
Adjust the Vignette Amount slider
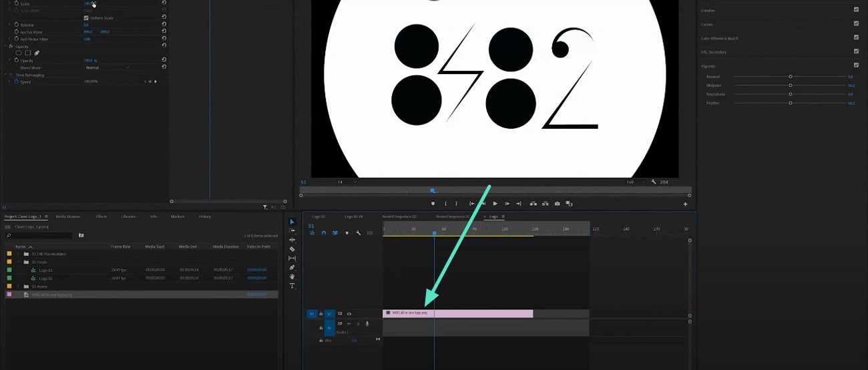pyautogui.click(x=791, y=77)
